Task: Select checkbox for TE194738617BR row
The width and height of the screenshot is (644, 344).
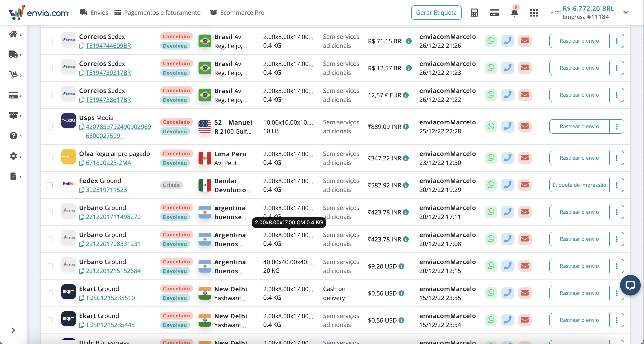Action: point(50,95)
